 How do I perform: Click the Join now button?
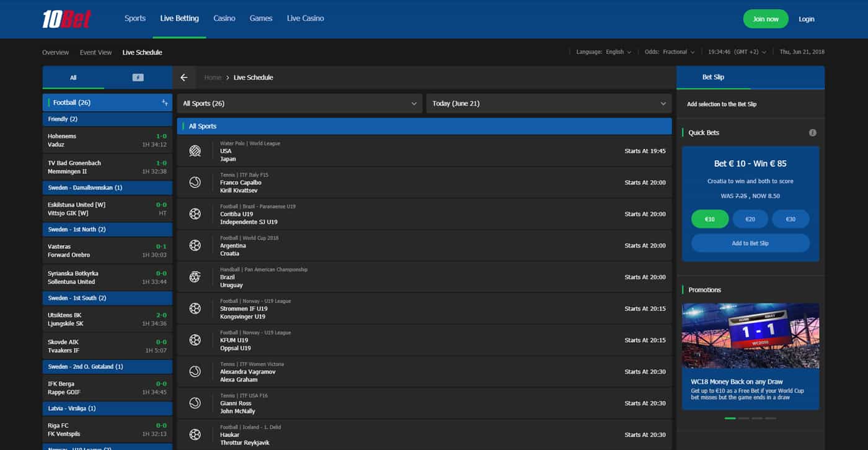(766, 19)
